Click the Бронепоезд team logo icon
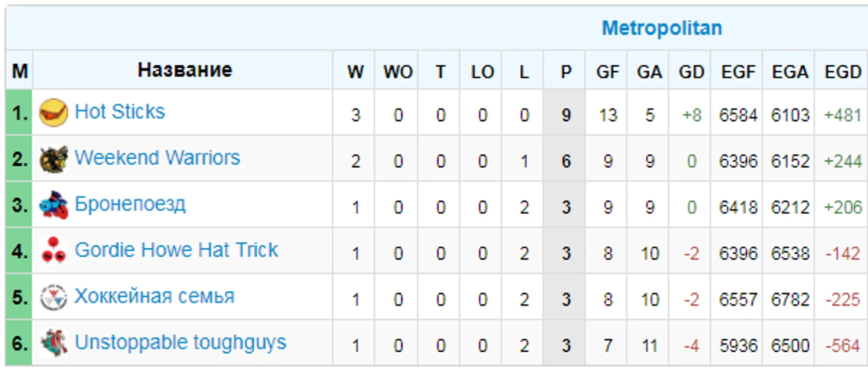 [x=54, y=205]
